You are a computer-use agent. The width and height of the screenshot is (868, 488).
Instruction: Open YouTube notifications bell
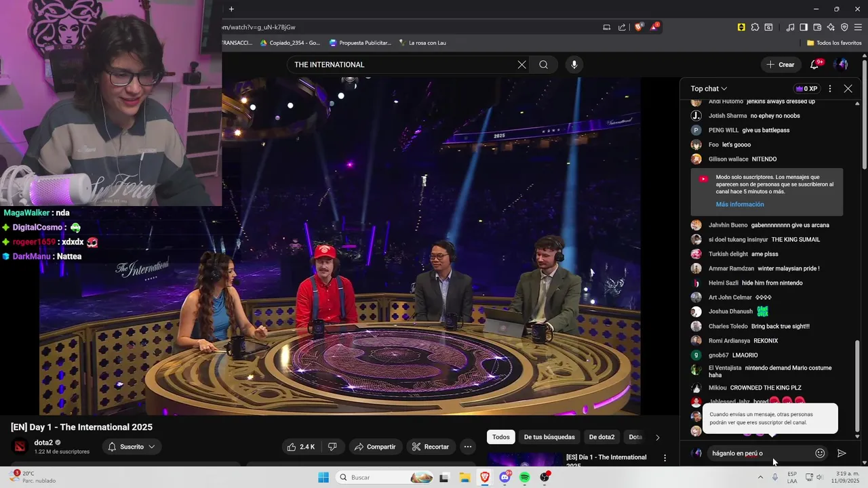pyautogui.click(x=815, y=64)
